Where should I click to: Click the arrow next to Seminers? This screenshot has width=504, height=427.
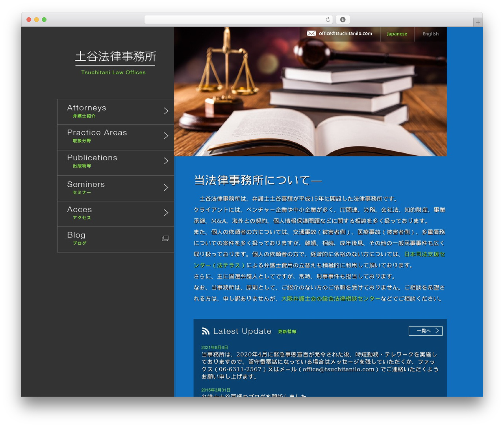[x=166, y=188]
